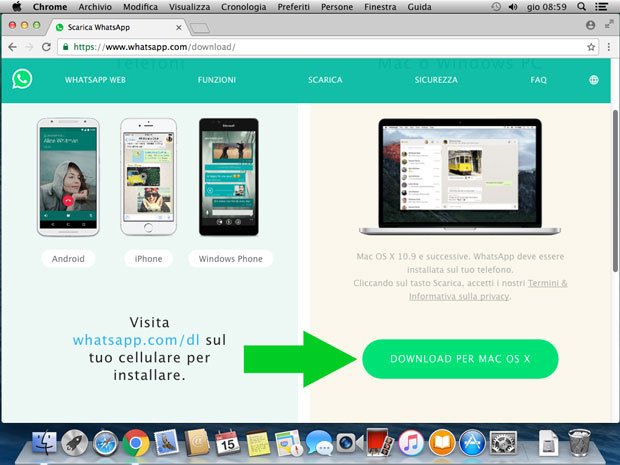Open Mail stamp icon in Dock
Screen dimensions: 620x465
pos(166,442)
